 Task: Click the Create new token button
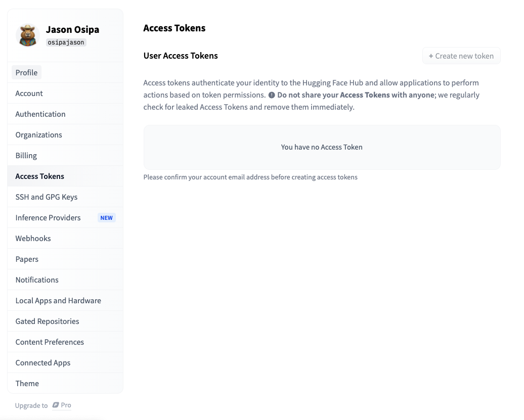[461, 56]
